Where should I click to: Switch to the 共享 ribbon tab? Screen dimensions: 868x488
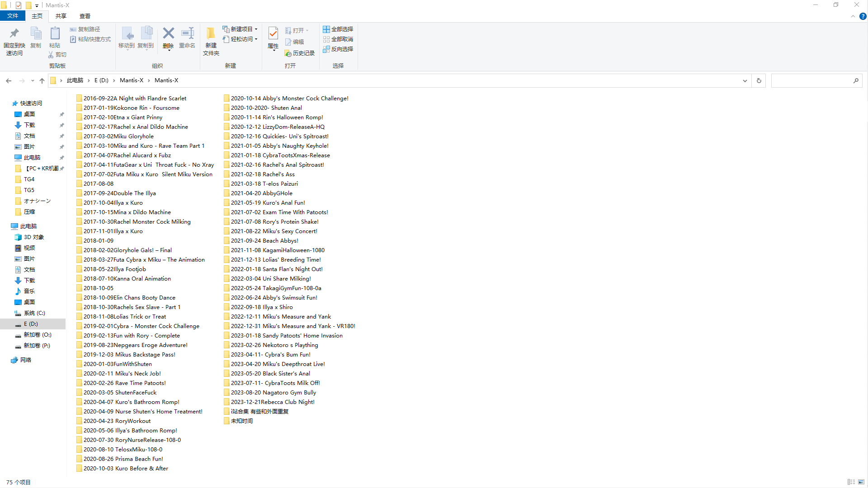[x=61, y=16]
